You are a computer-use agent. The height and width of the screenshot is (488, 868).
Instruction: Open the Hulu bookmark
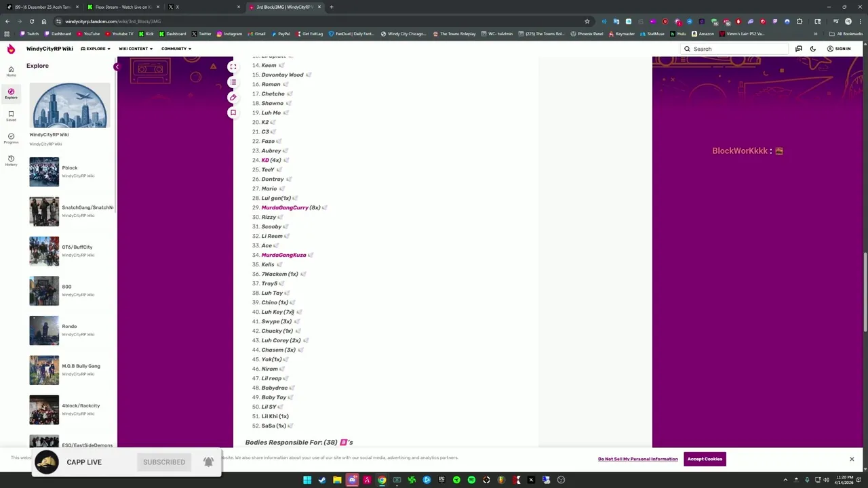tap(679, 34)
